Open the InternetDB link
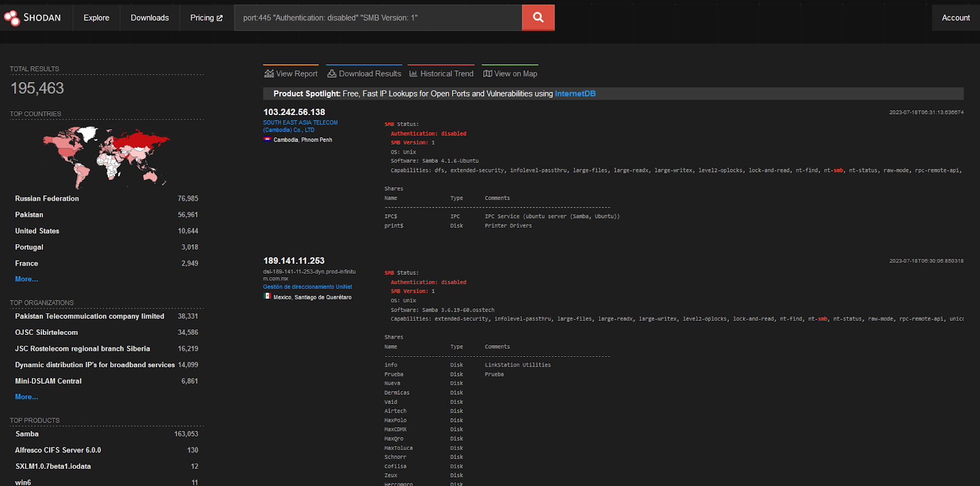980x486 pixels. coord(575,94)
